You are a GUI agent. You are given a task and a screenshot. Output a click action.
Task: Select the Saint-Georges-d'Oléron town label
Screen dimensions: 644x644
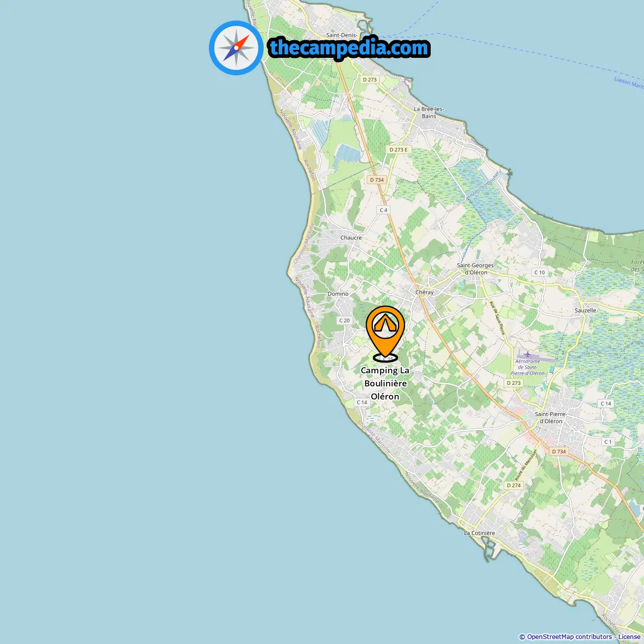[476, 269]
